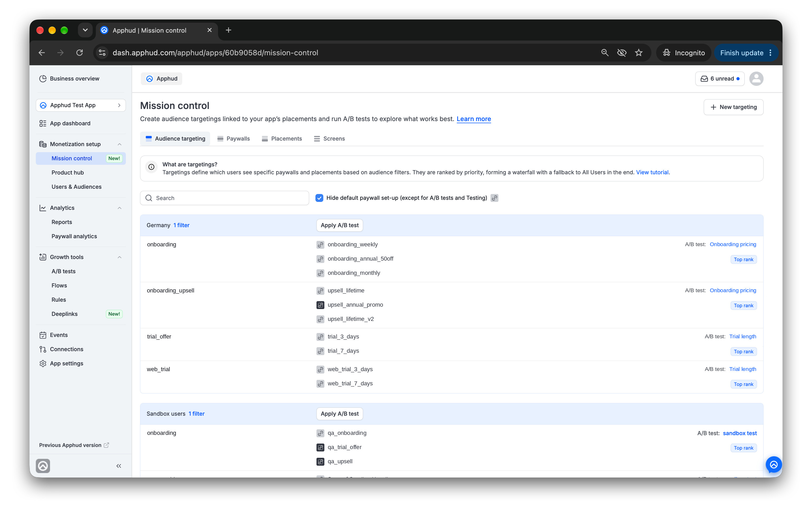Open the Learn more link
Image resolution: width=812 pixels, height=517 pixels.
[473, 119]
